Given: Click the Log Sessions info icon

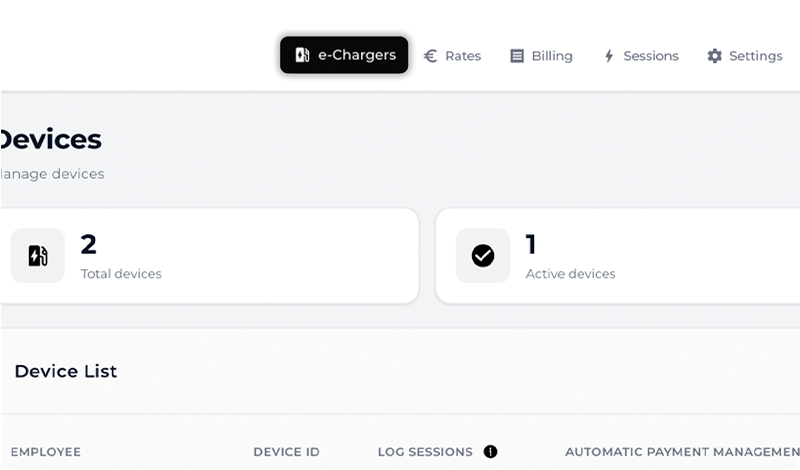Looking at the screenshot, I should tap(490, 452).
